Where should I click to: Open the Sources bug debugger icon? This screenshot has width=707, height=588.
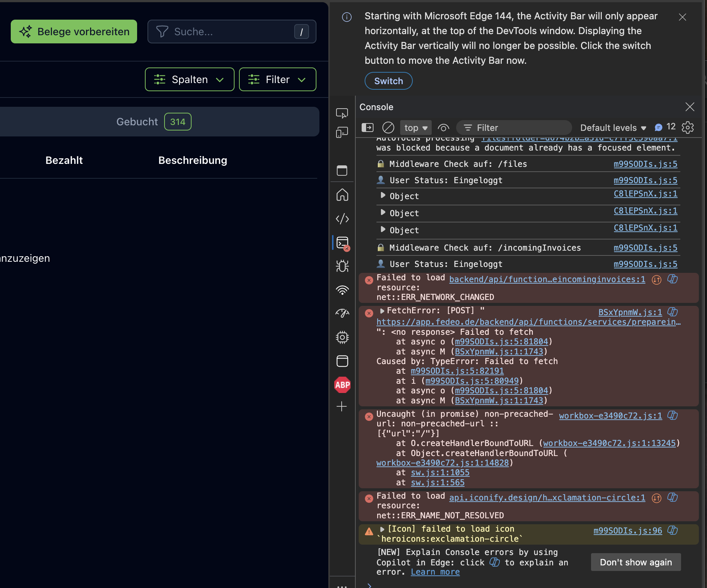[342, 266]
